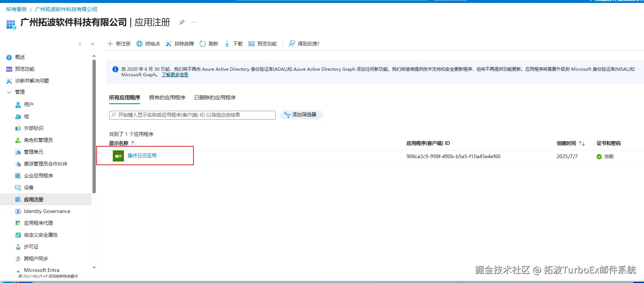Click the 证书和密码 column header
The height and width of the screenshot is (283, 644).
click(608, 143)
